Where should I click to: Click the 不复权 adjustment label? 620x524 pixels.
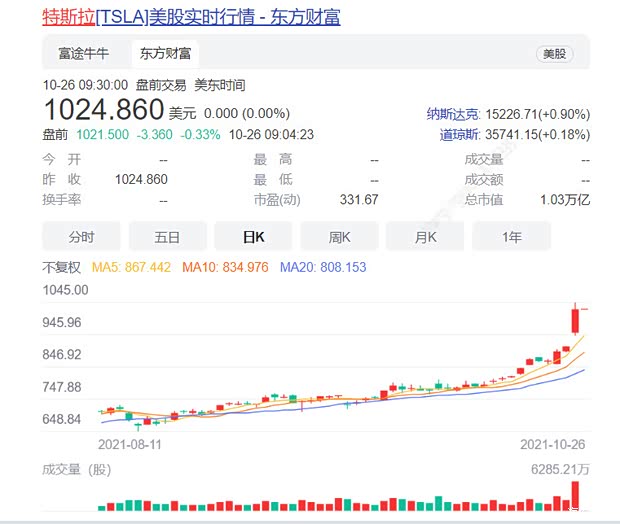click(62, 268)
